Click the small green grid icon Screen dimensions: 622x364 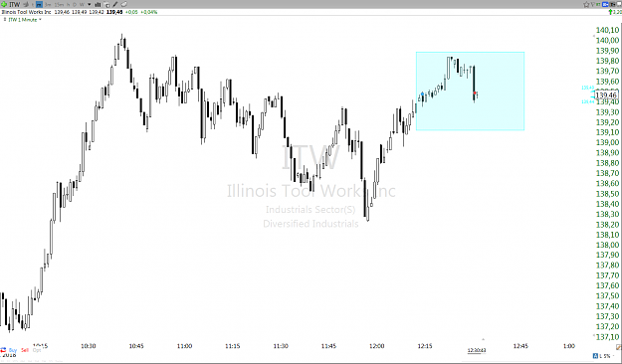(x=598, y=4)
